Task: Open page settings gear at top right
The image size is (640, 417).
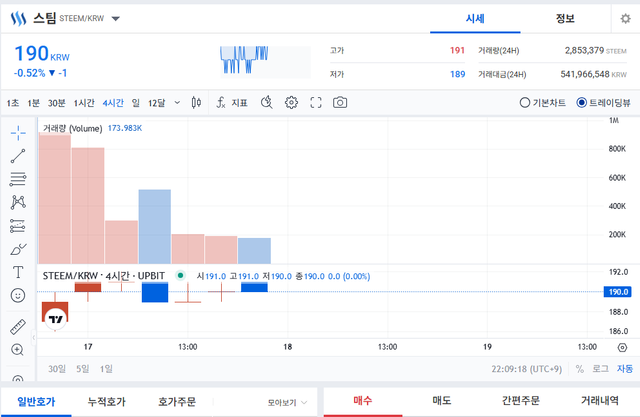Action: coord(625,18)
